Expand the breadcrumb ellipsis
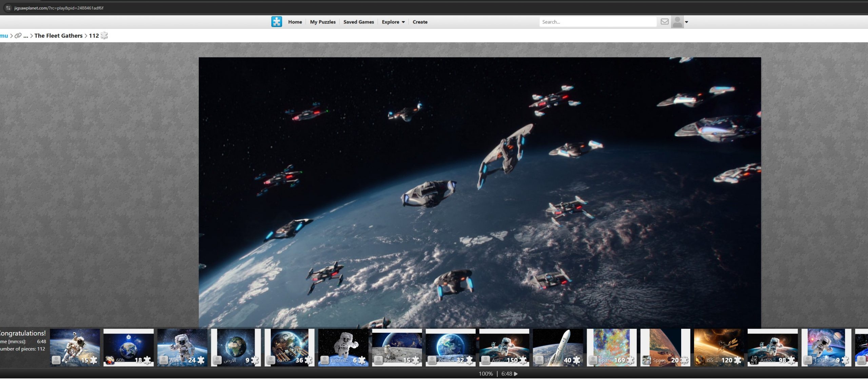 coord(26,36)
